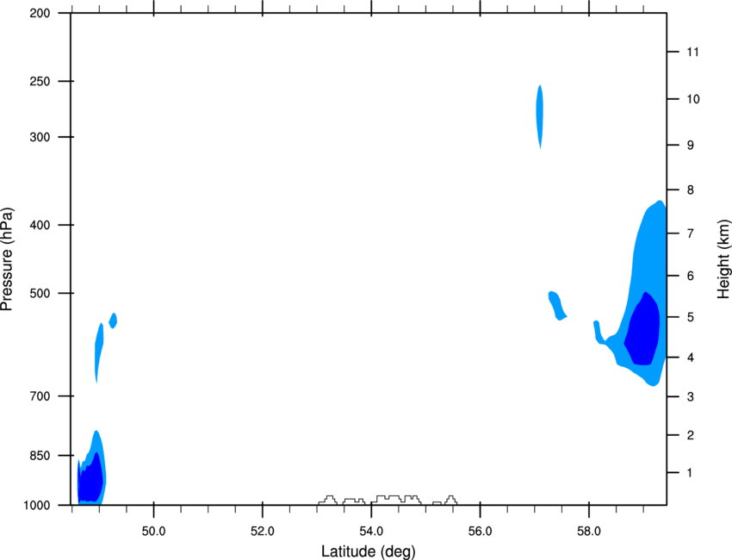Click the 200 pressure tick label
Viewport: 732px width, 560px height.
40,13
